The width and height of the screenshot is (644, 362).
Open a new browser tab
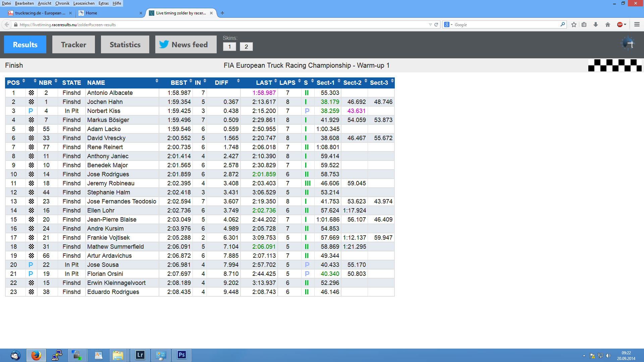click(x=222, y=13)
